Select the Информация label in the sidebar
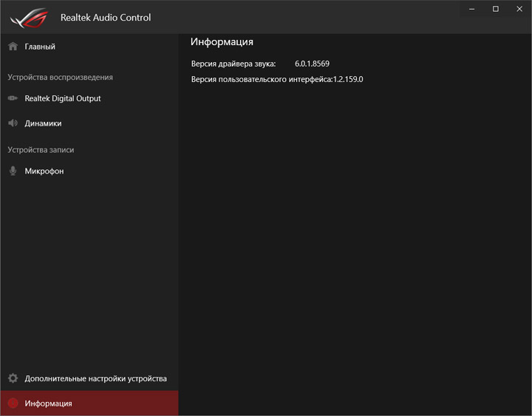 pos(48,403)
